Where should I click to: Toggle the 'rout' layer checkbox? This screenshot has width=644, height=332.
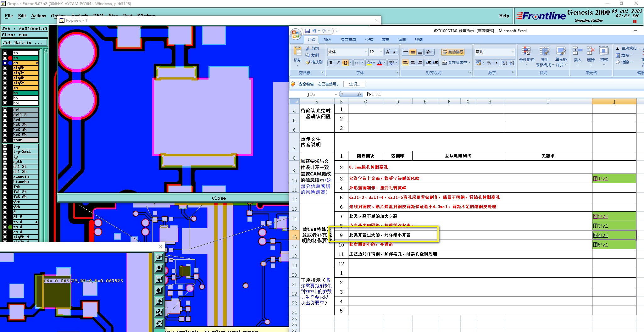coord(5,140)
